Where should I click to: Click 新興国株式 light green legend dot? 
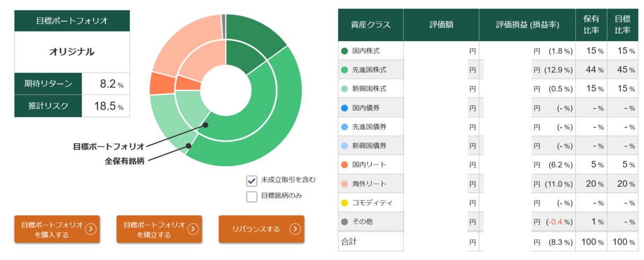[x=345, y=88]
